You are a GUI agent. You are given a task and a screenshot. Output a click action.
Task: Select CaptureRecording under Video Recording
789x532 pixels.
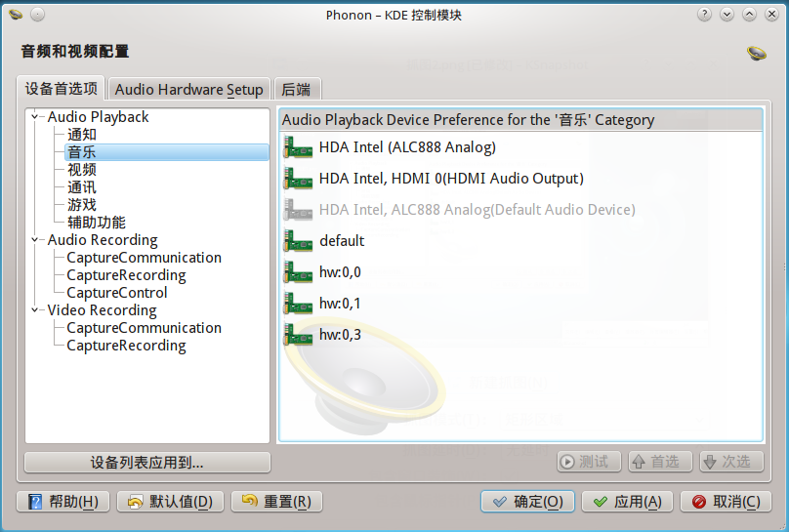pyautogui.click(x=126, y=346)
